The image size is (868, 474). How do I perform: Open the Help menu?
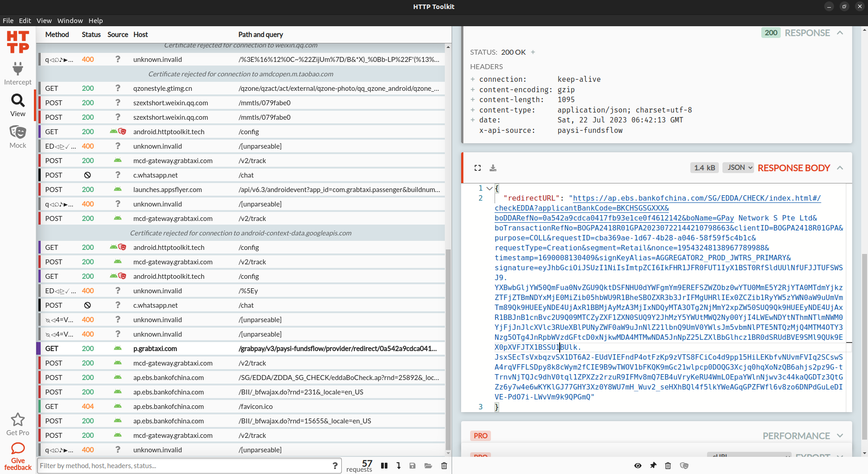click(95, 20)
